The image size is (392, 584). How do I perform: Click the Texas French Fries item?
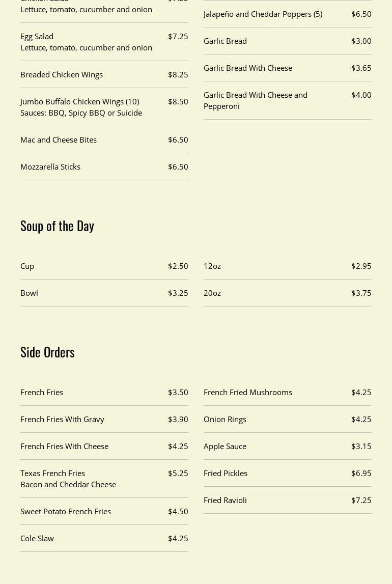coord(53,473)
